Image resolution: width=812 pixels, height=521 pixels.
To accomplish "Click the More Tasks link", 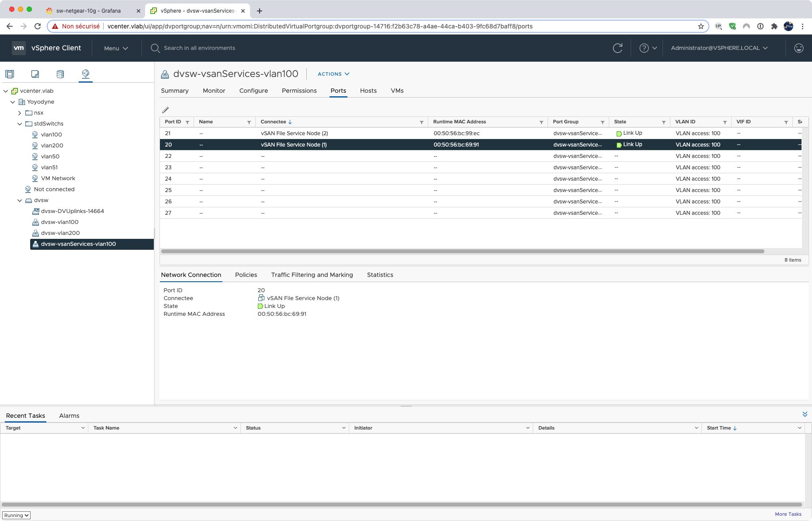I will [788, 514].
